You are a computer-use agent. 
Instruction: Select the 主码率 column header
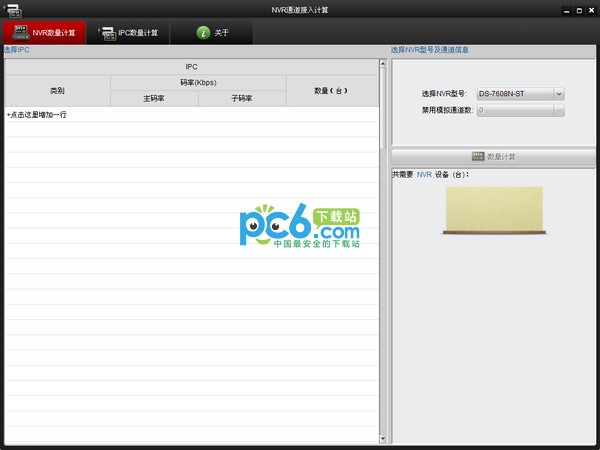tap(154, 98)
